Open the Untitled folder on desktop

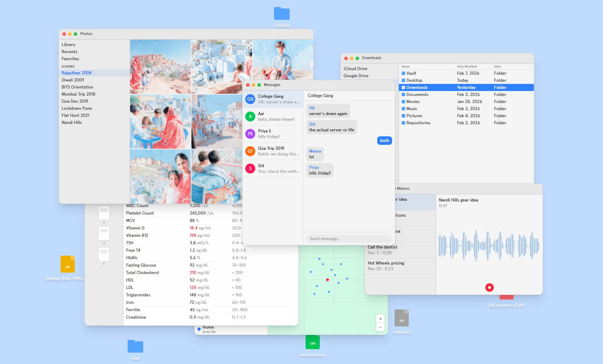click(x=281, y=14)
